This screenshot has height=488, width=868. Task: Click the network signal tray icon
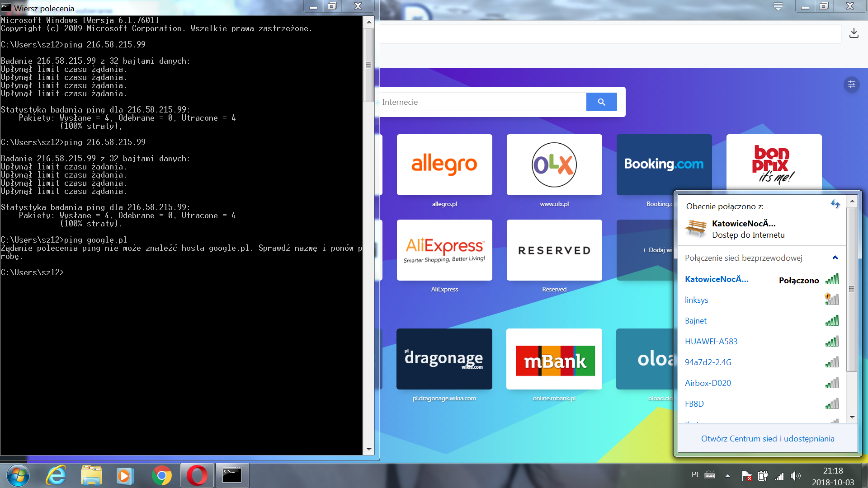tap(779, 476)
